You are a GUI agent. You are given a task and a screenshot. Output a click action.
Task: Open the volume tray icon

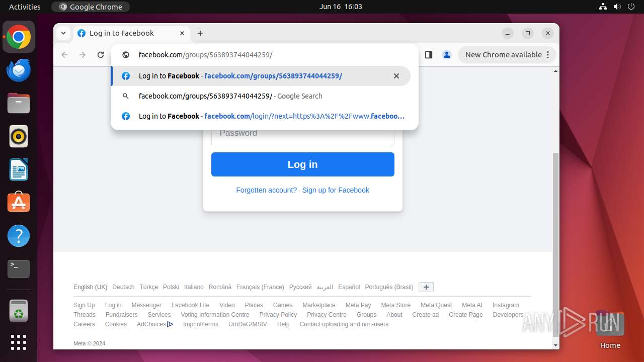pyautogui.click(x=617, y=7)
